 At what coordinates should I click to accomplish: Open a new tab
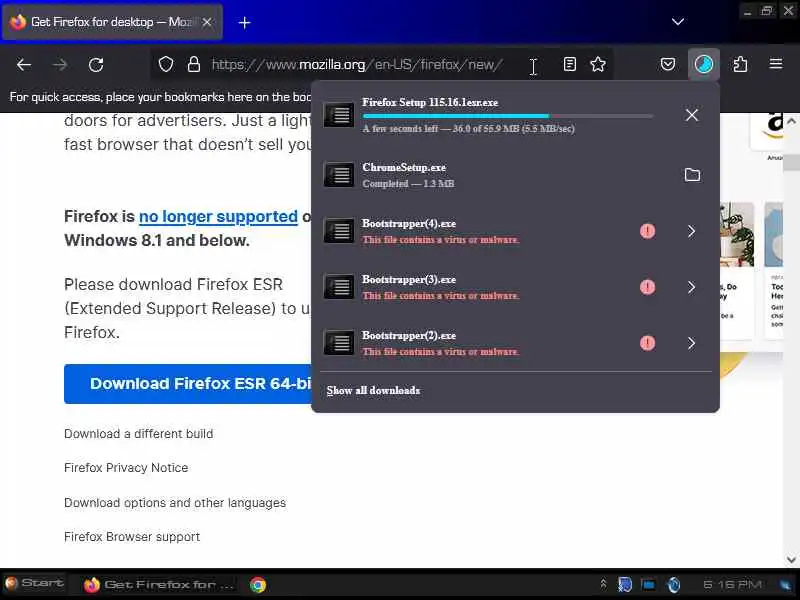(x=244, y=22)
